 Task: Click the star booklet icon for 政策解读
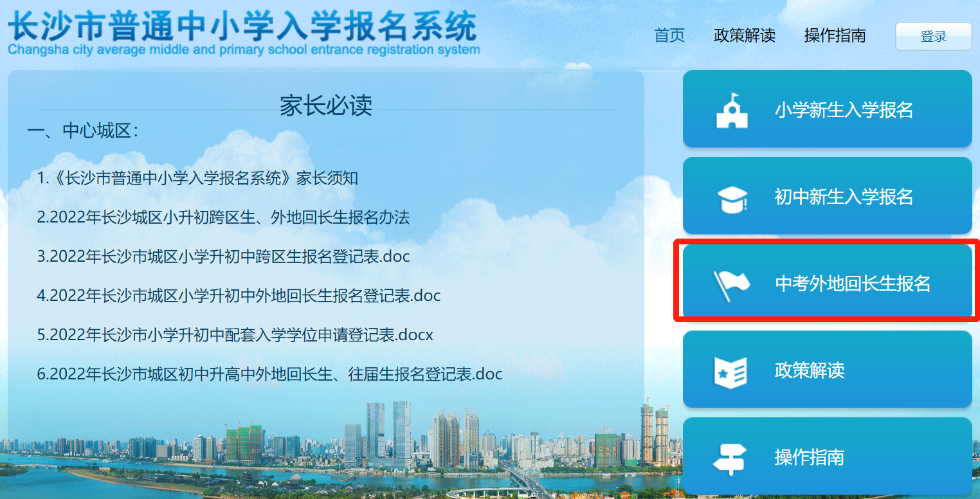(x=731, y=372)
